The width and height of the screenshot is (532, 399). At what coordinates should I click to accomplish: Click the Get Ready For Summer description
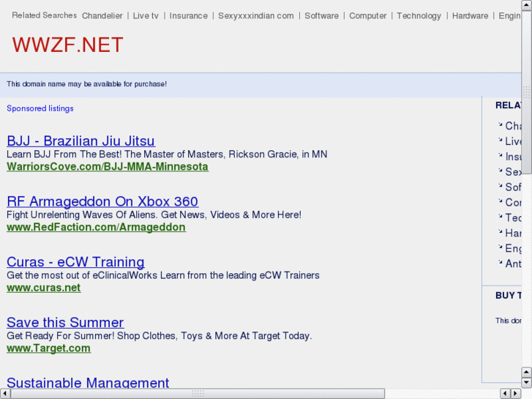(159, 335)
